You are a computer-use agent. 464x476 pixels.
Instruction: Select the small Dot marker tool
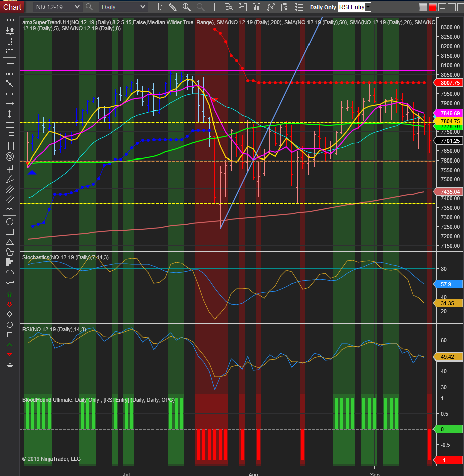pyautogui.click(x=10, y=325)
